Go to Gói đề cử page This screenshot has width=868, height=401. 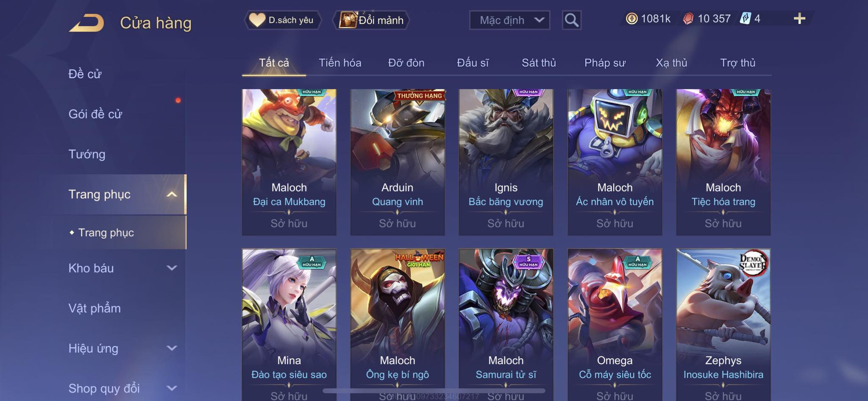point(95,114)
